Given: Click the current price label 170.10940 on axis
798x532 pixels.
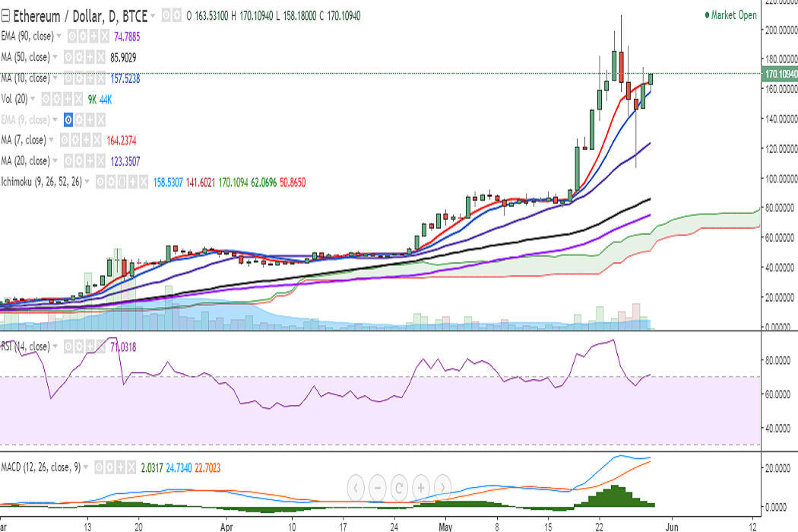Looking at the screenshot, I should coord(779,74).
